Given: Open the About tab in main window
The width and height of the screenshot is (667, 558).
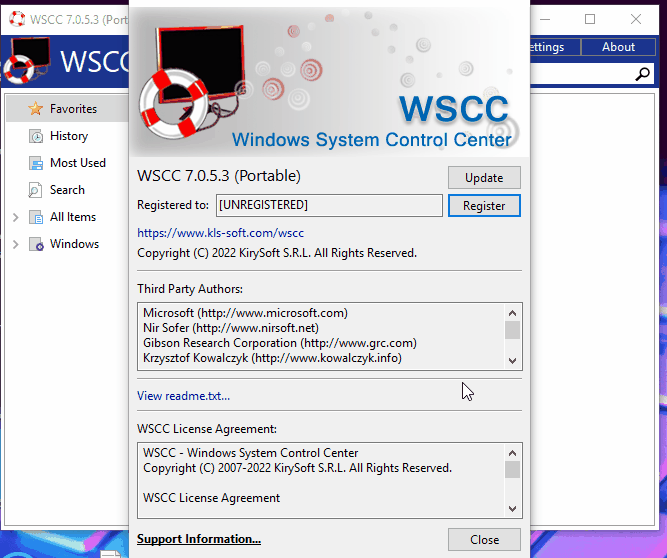Looking at the screenshot, I should pyautogui.click(x=618, y=47).
